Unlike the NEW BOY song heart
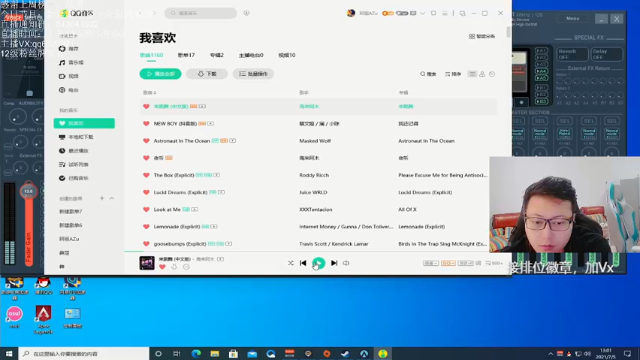 point(146,124)
